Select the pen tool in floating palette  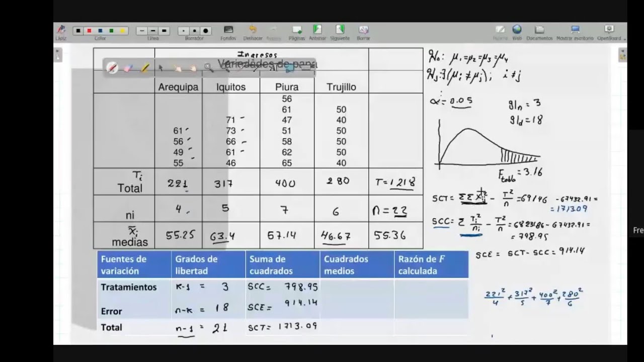112,68
